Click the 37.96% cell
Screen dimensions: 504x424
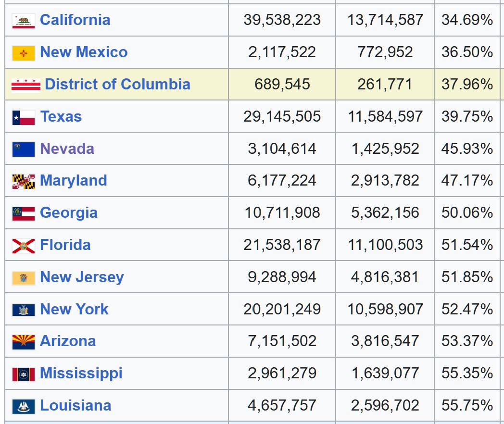click(467, 84)
